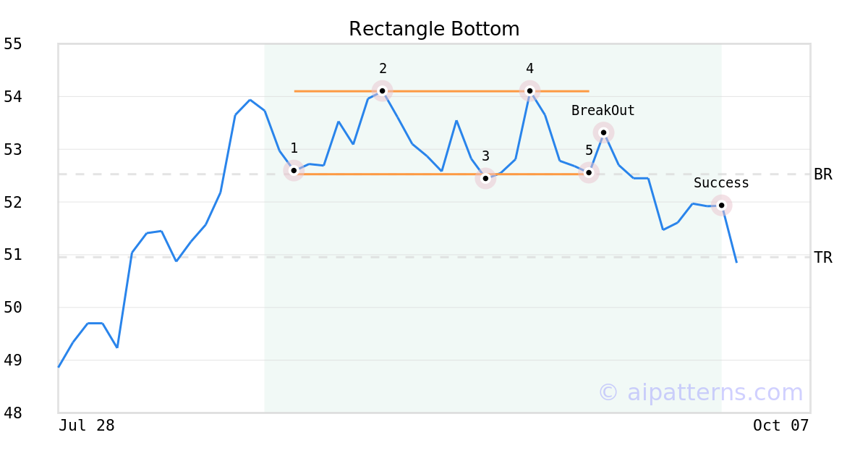Select the Oct 07 end date label
Viewport: 868px width, 456px height.
point(780,426)
